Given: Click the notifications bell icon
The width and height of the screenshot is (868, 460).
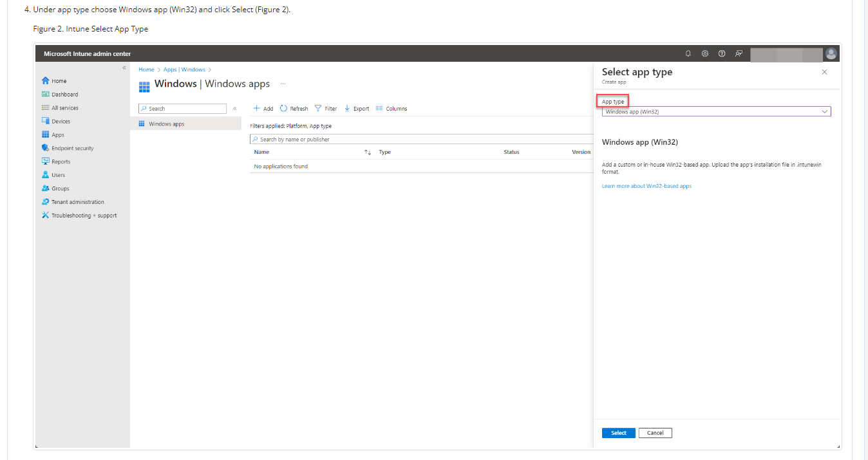Looking at the screenshot, I should pyautogui.click(x=688, y=53).
